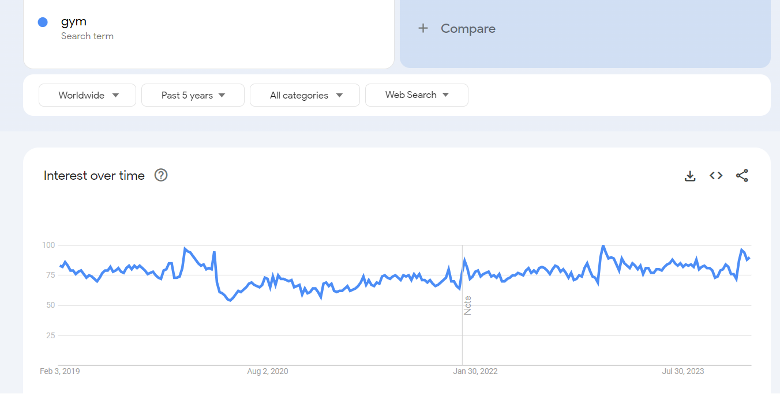Screen dimensions: 780x395
Task: Click the Compare button
Action: coord(585,28)
